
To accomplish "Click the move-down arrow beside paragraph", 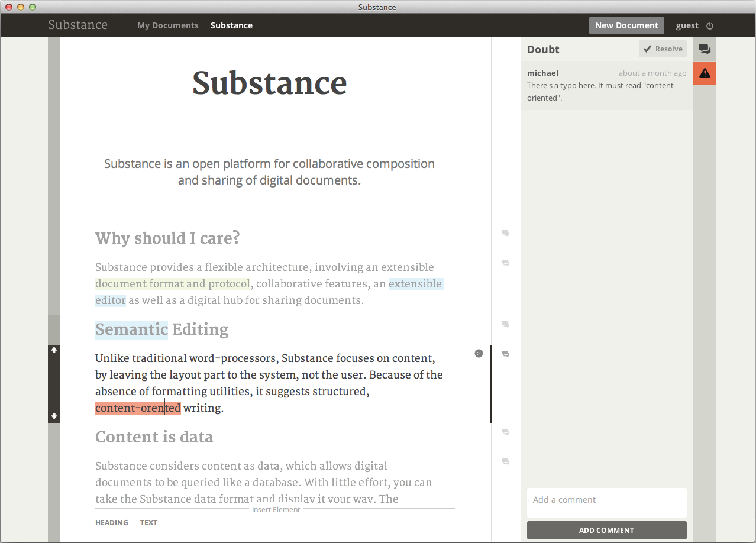I will pyautogui.click(x=54, y=416).
